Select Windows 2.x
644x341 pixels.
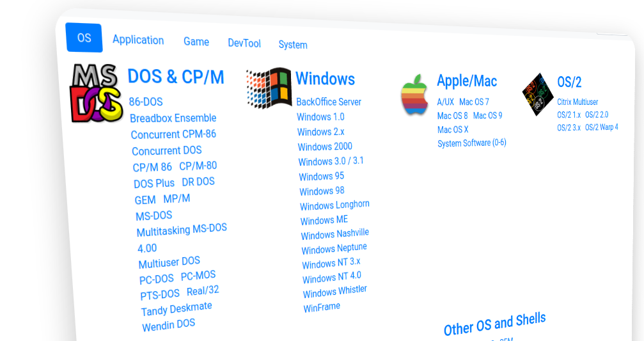(x=321, y=132)
